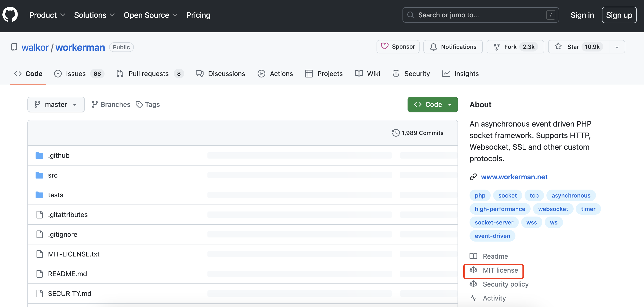Click the socket-server topic tag
The image size is (644, 307).
(x=494, y=223)
